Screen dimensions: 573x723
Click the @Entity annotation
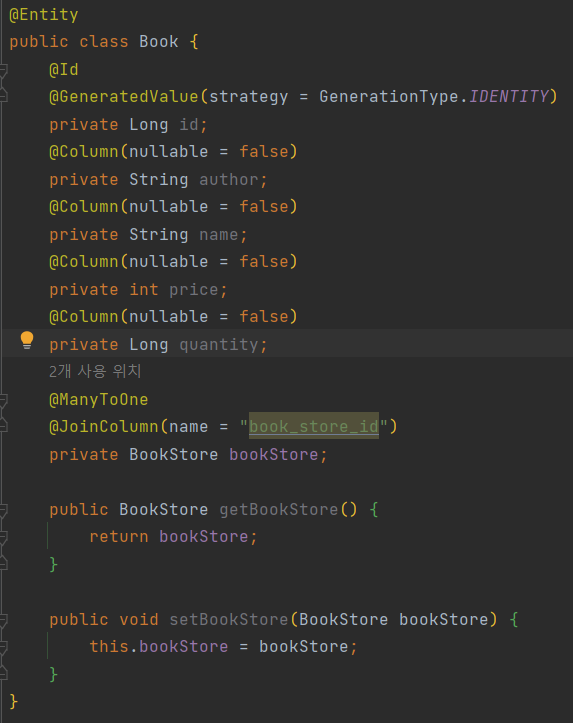tap(44, 15)
